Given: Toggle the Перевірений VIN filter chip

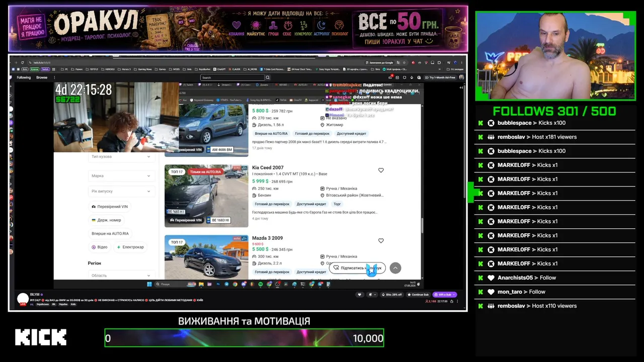Looking at the screenshot, I should [x=110, y=207].
